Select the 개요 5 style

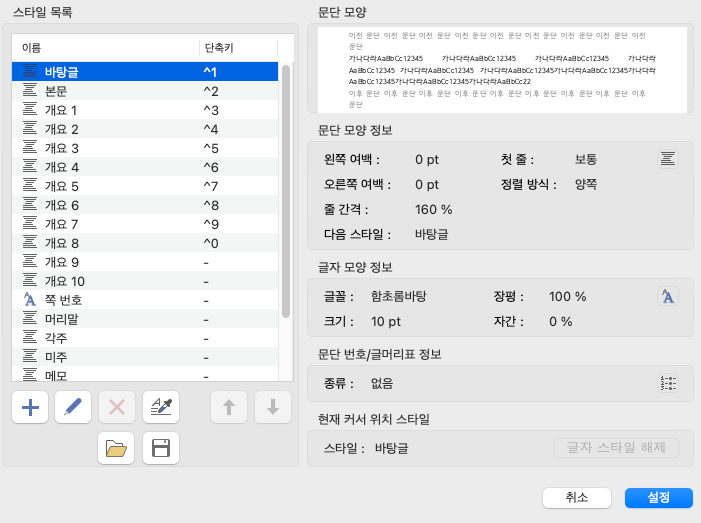click(x=145, y=186)
